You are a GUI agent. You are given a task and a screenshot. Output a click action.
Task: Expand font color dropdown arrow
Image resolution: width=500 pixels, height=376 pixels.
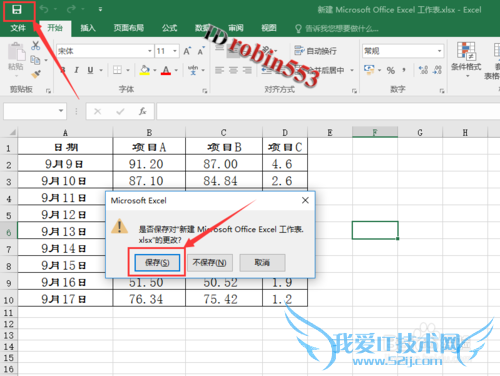[176, 70]
